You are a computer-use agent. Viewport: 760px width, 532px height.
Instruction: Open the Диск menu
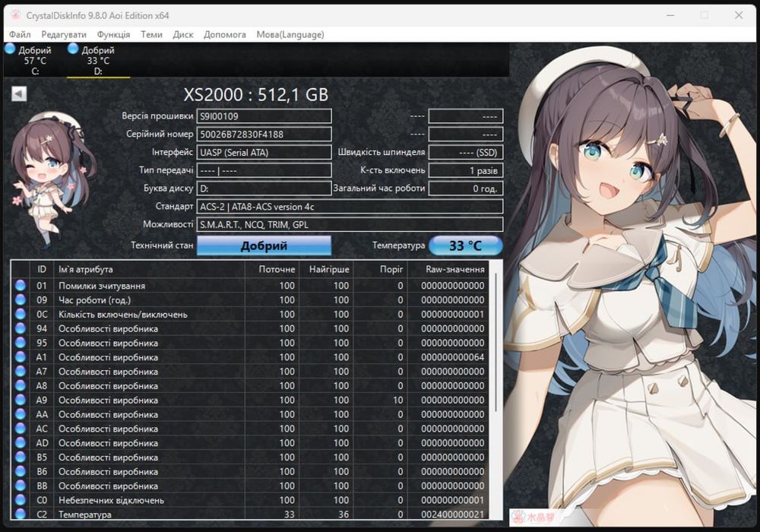(182, 34)
